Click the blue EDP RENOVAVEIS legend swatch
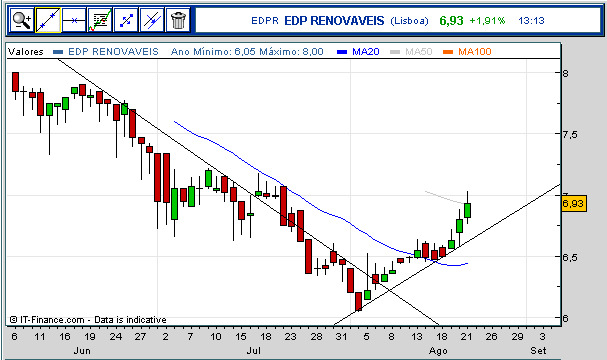The image size is (607, 360). (x=58, y=52)
